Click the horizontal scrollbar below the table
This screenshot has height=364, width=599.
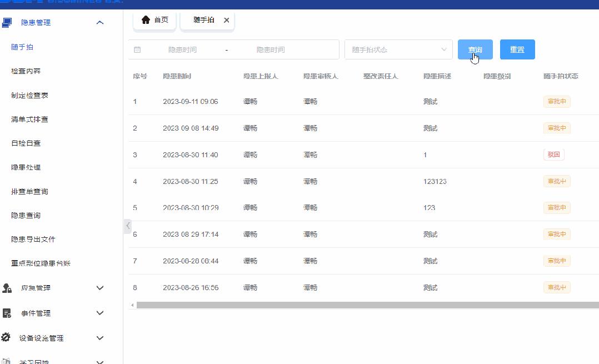[x=361, y=305]
